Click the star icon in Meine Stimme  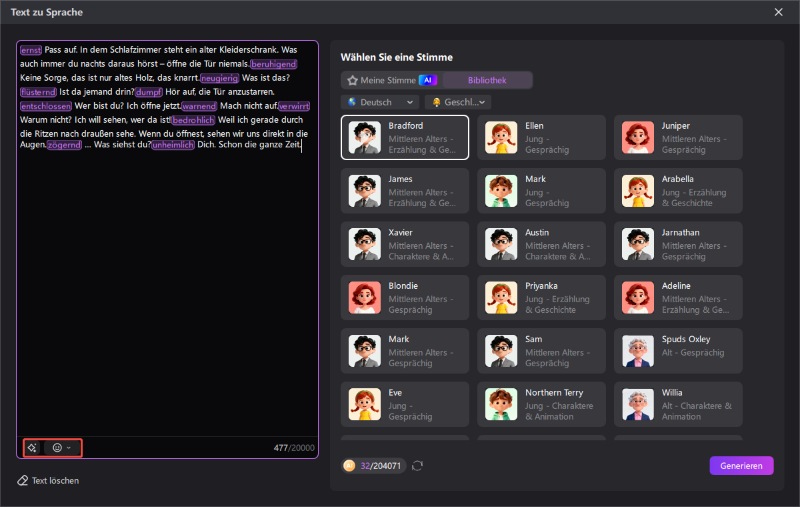point(352,80)
